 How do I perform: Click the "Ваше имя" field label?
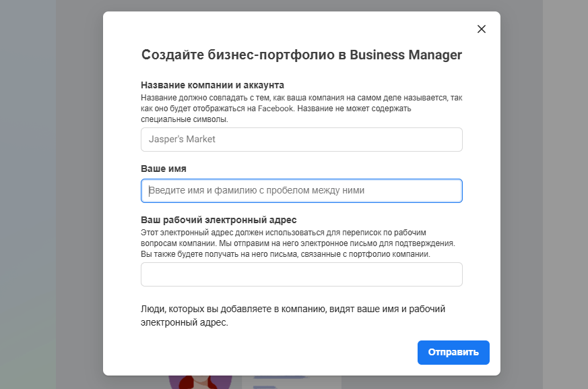pos(164,169)
